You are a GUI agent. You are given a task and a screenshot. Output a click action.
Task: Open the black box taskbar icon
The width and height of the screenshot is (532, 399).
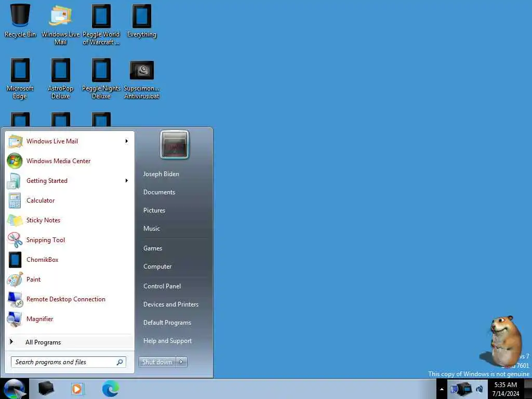click(x=46, y=389)
